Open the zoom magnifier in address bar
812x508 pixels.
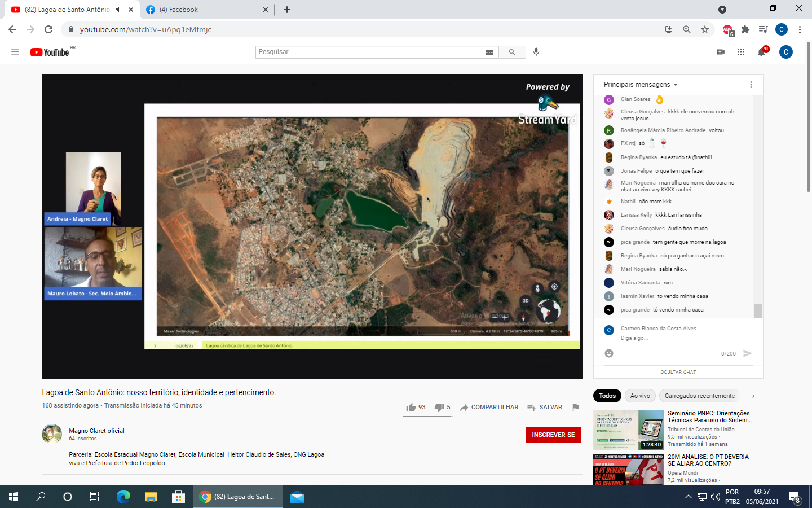(x=687, y=29)
